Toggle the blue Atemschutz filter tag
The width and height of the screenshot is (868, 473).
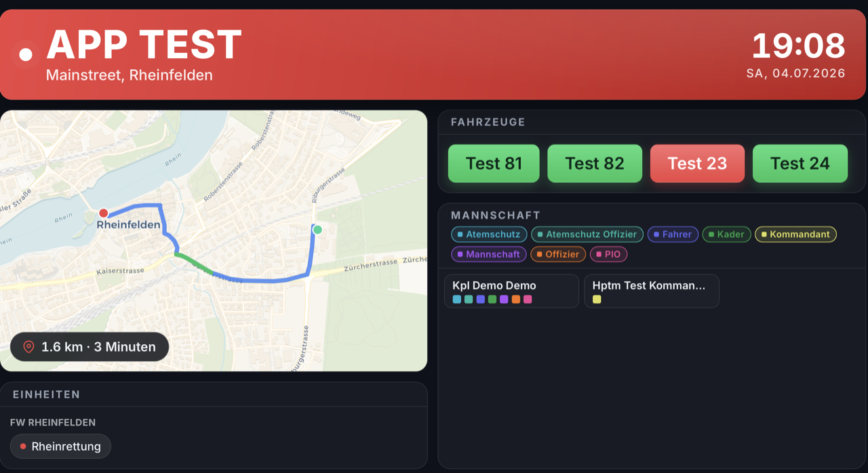(489, 234)
